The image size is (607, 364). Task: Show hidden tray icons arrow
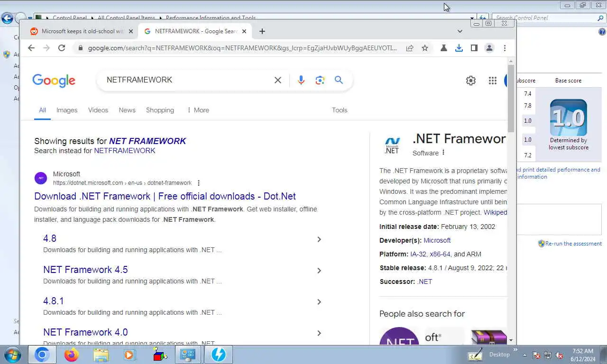click(x=524, y=355)
